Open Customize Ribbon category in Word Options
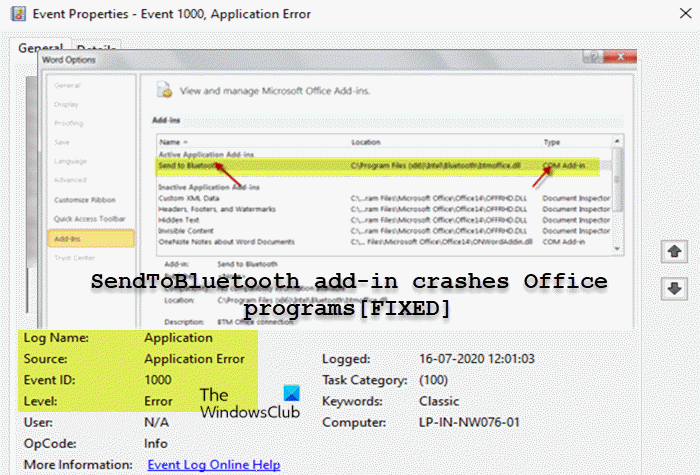The height and width of the screenshot is (475, 700). click(85, 200)
